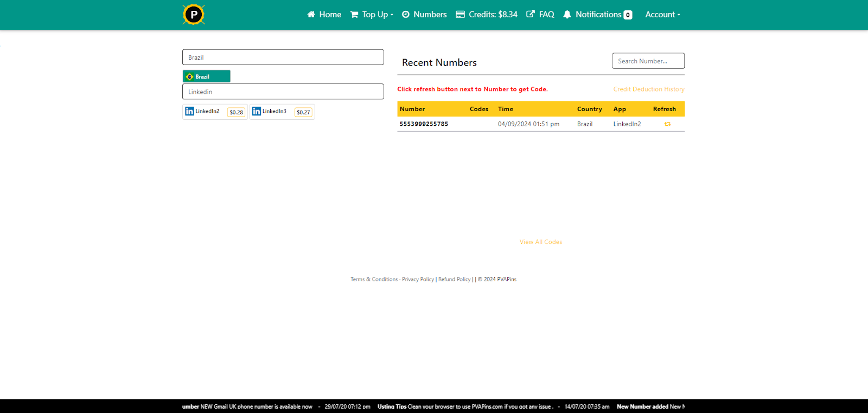Click the Brazil cell in table row

pos(585,124)
